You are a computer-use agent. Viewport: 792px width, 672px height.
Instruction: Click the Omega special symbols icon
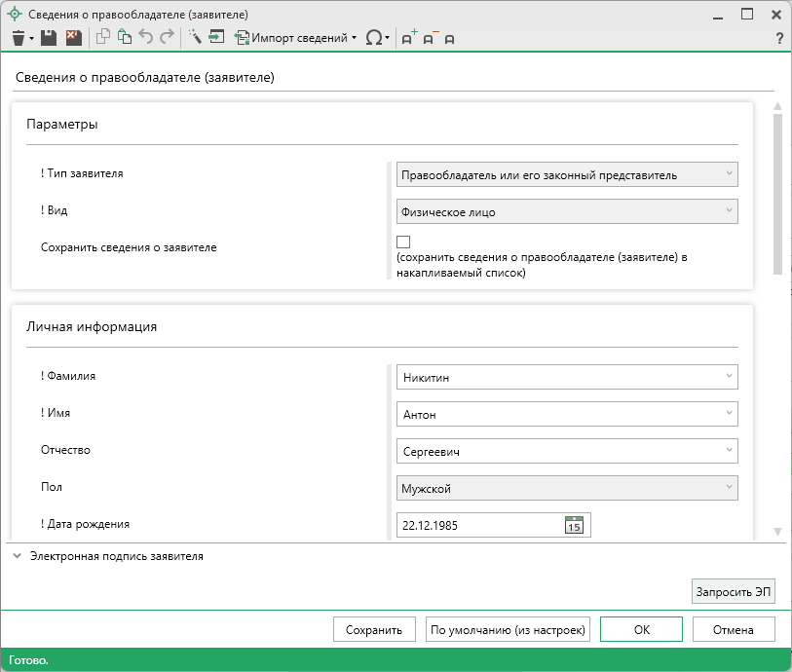coord(373,38)
